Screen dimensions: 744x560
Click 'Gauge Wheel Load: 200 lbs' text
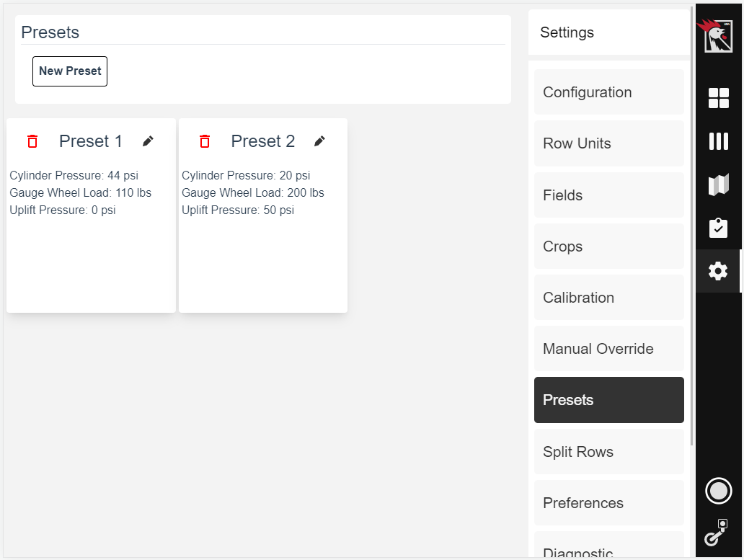pyautogui.click(x=253, y=193)
